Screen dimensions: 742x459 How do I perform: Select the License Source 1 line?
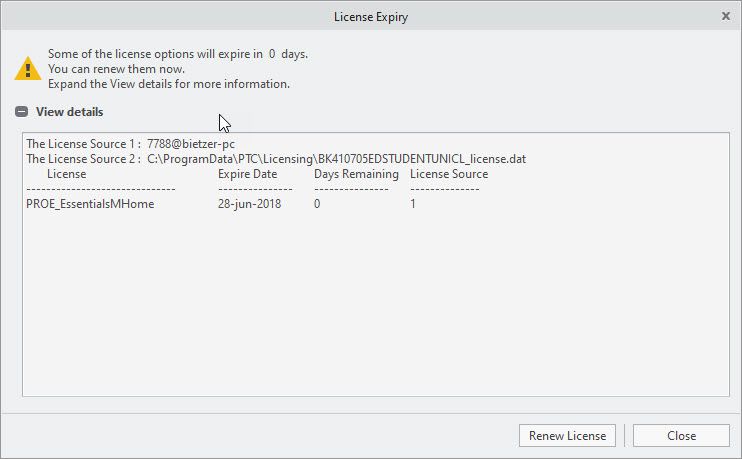click(x=130, y=144)
